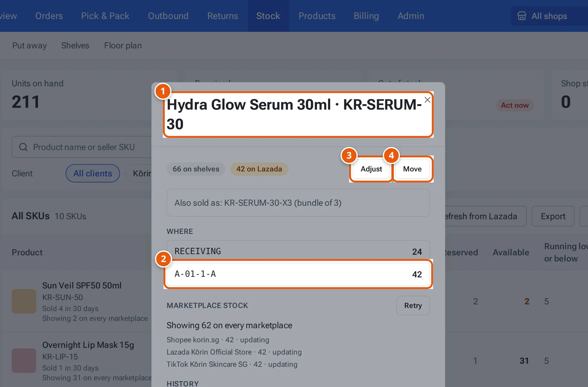Viewport: 588px width, 387px height.
Task: Click the Move button
Action: (412, 169)
